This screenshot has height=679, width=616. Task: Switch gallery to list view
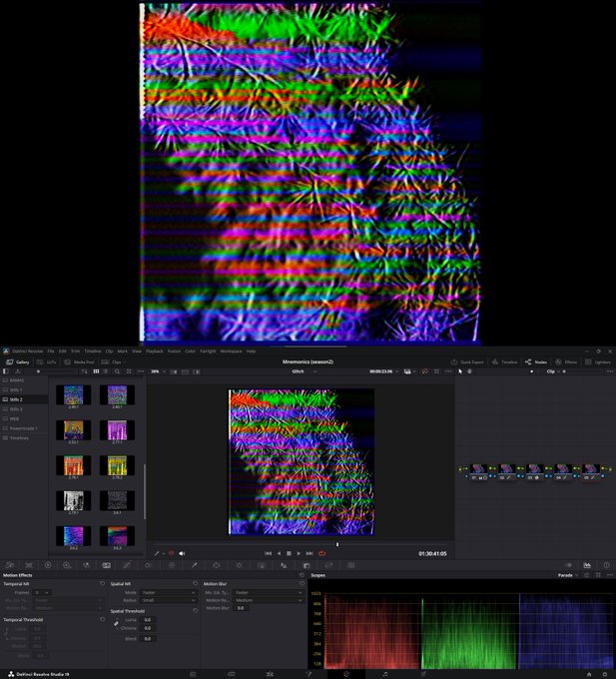106,371
